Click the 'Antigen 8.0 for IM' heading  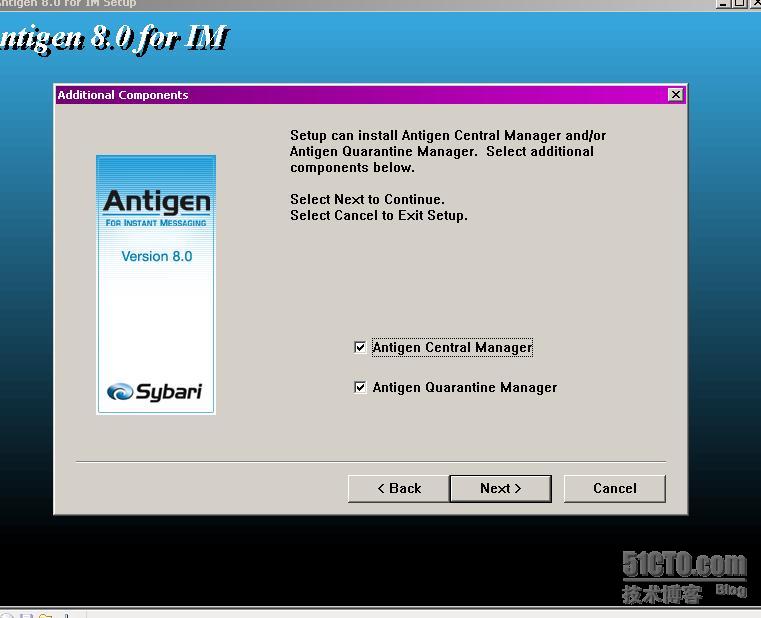tap(113, 38)
